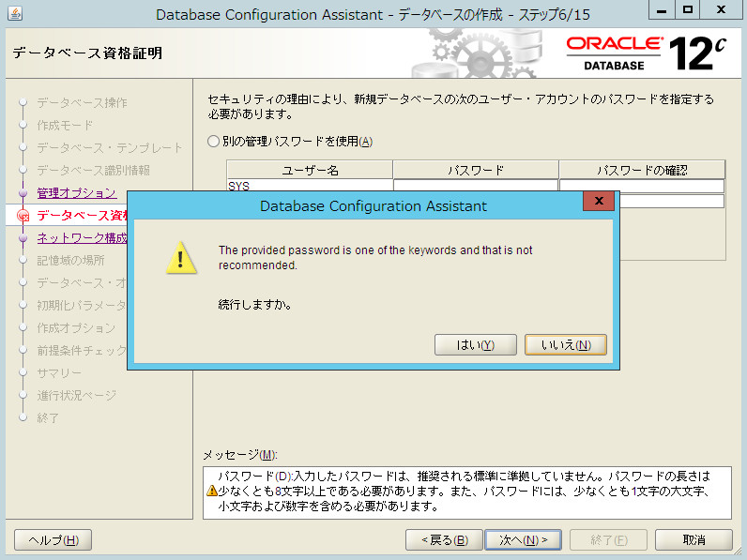Select サマリー step in sidebar
Viewport: 747px width, 560px height.
click(59, 372)
